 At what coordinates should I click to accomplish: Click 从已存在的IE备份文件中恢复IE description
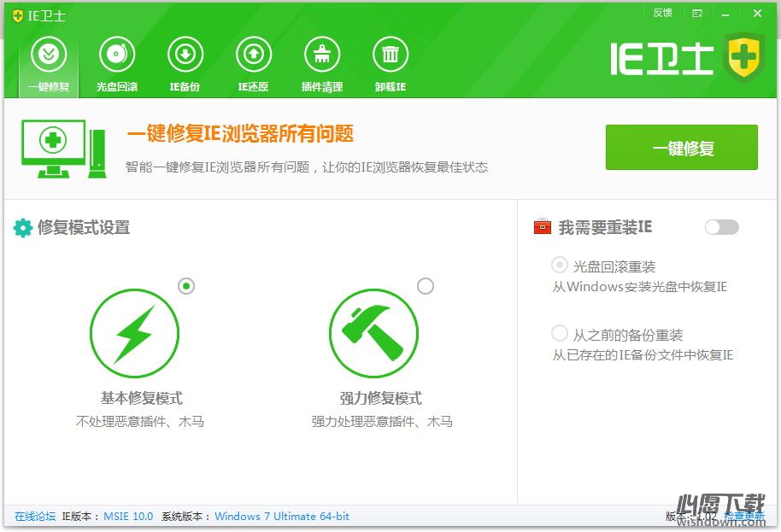pos(643,355)
